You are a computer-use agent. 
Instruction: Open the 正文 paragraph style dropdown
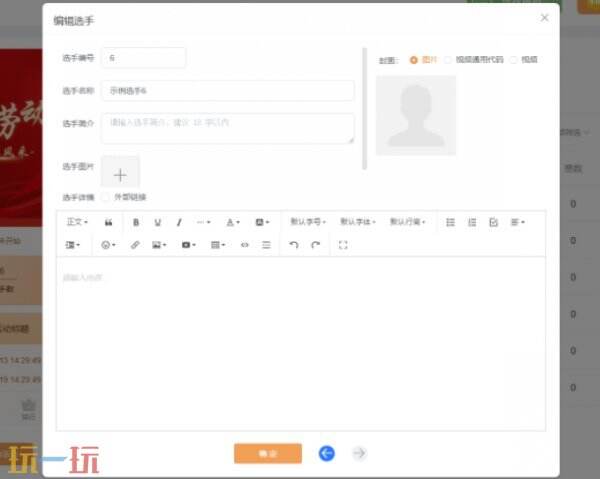(x=77, y=222)
